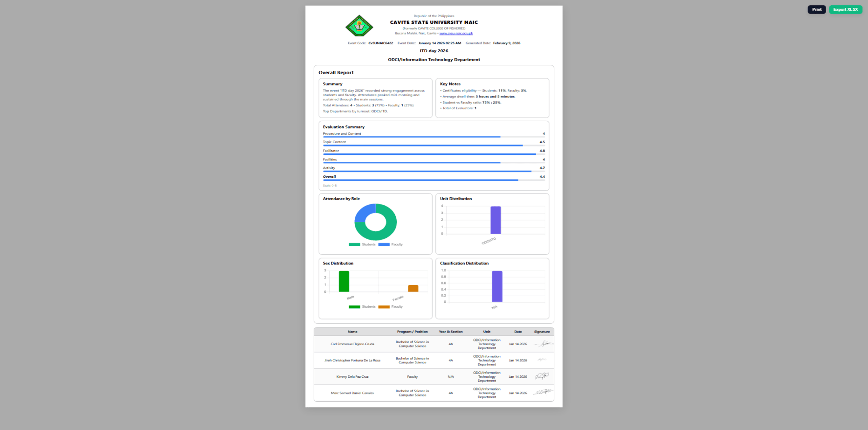This screenshot has width=868, height=430.
Task: Open the www.cvsu-naic.edu.ph link
Action: coord(456,33)
